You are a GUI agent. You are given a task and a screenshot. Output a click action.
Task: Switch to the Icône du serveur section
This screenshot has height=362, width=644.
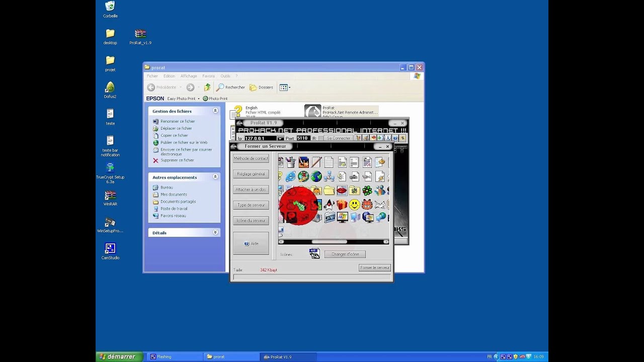tap(251, 221)
